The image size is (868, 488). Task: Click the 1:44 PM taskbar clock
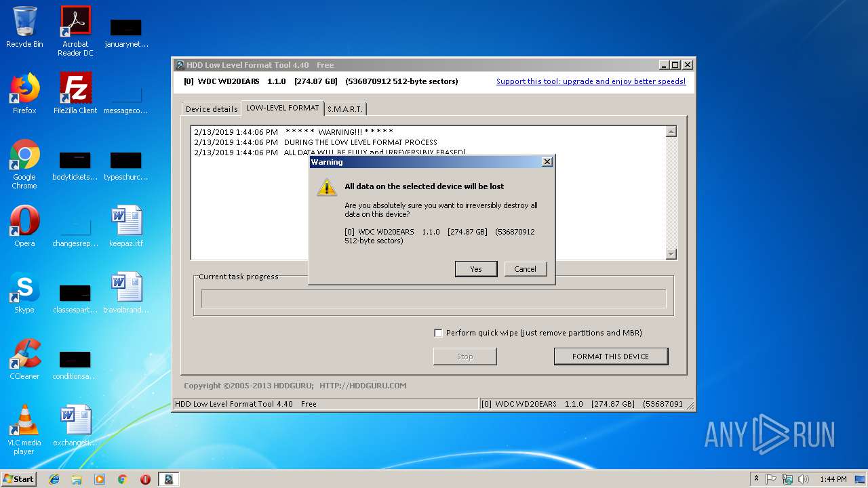click(833, 479)
